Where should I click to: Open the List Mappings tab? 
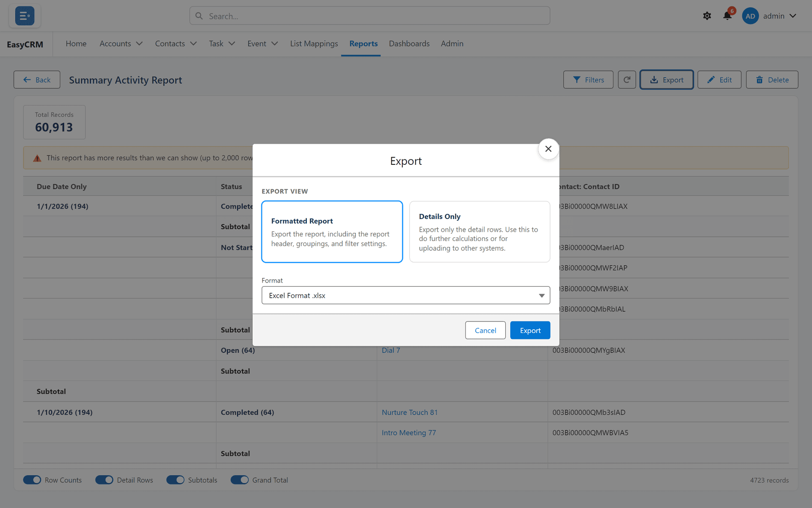[314, 43]
